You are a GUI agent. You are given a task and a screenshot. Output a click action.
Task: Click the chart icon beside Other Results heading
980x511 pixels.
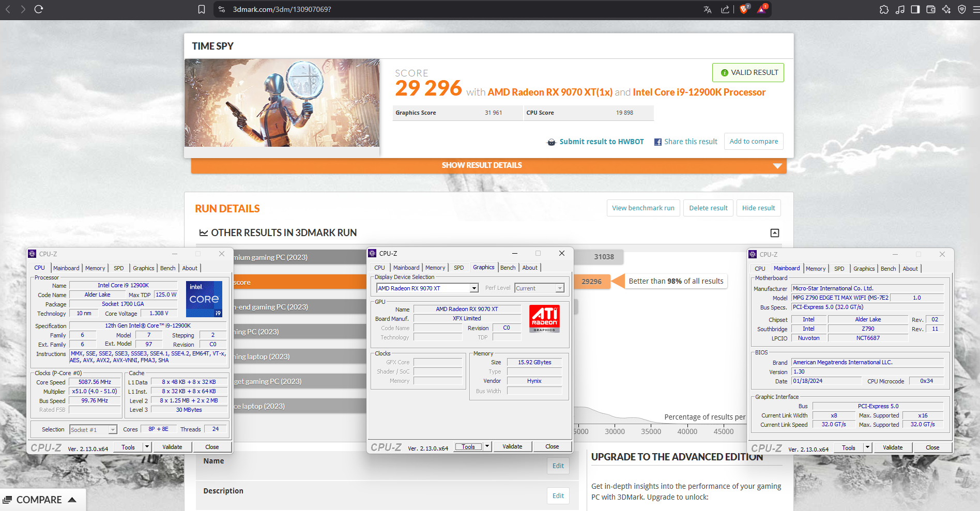coord(204,233)
